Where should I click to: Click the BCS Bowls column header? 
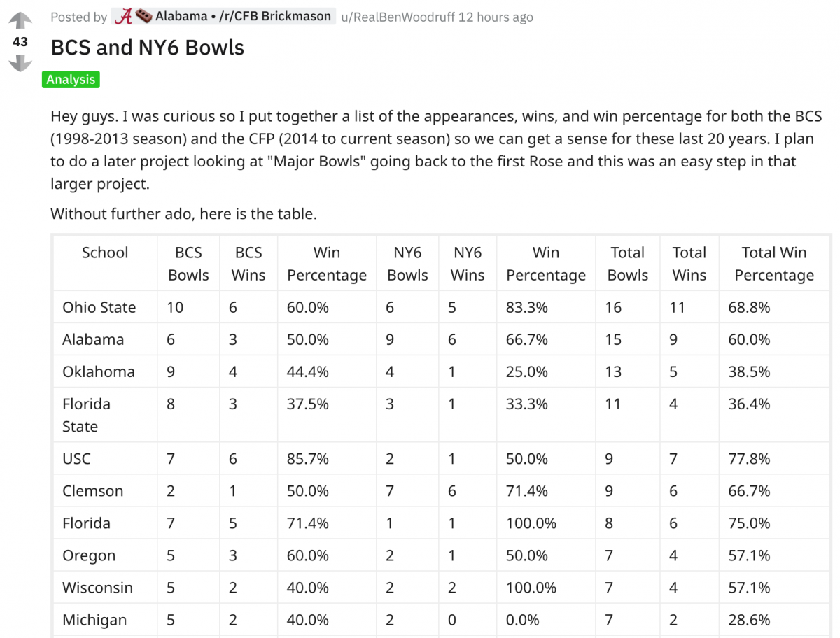(x=188, y=264)
